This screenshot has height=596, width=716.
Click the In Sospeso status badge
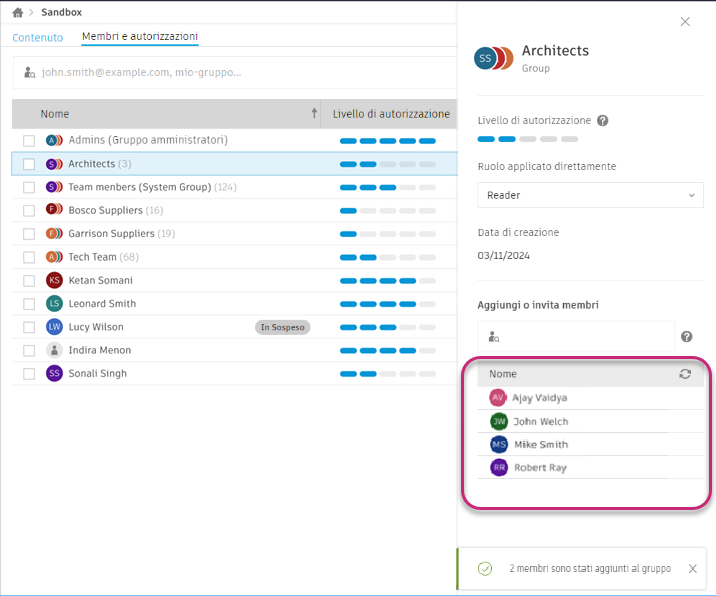(282, 327)
